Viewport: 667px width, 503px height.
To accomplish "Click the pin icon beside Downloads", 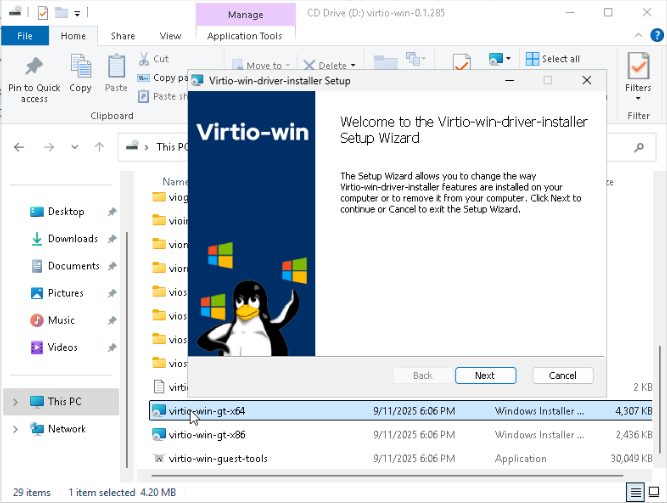I will pos(112,239).
